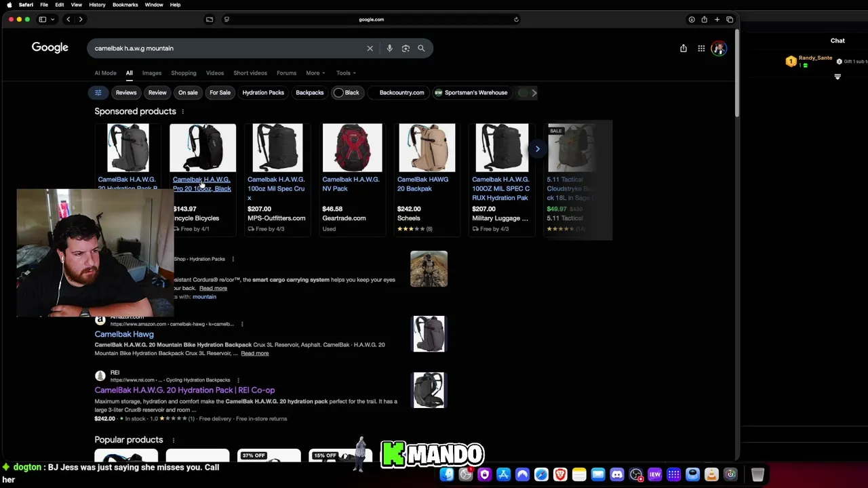The image size is (868, 488).
Task: Toggle the Reviews filter chip
Action: pos(126,93)
